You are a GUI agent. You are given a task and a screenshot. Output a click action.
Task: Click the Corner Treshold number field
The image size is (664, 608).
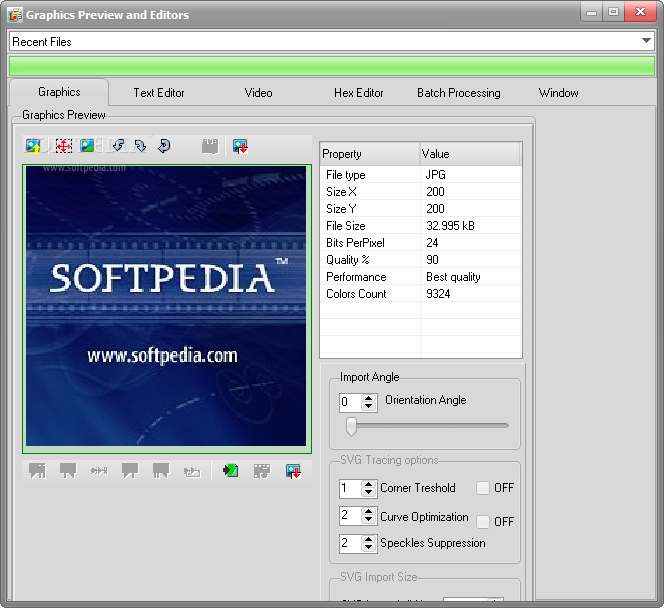click(350, 489)
